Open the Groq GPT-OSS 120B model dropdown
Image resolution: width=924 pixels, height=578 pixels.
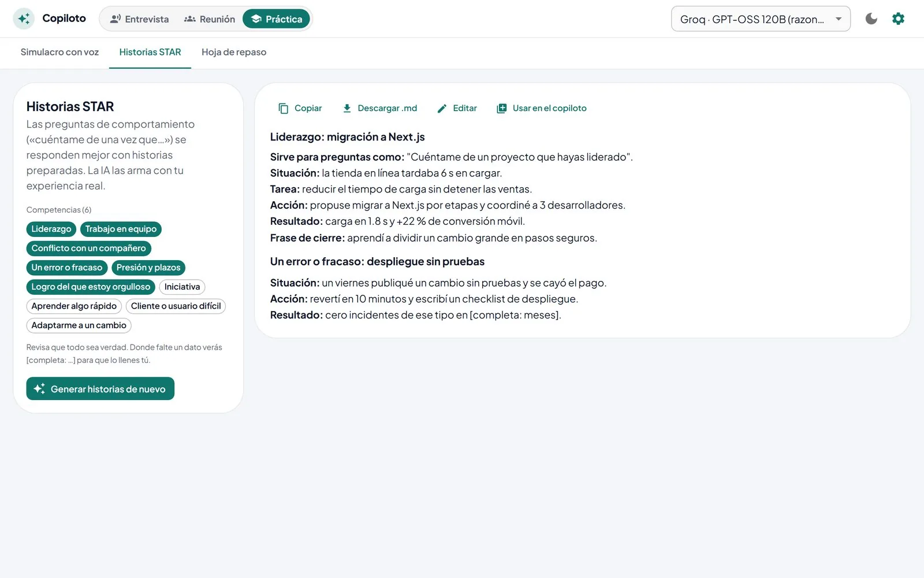pyautogui.click(x=761, y=19)
